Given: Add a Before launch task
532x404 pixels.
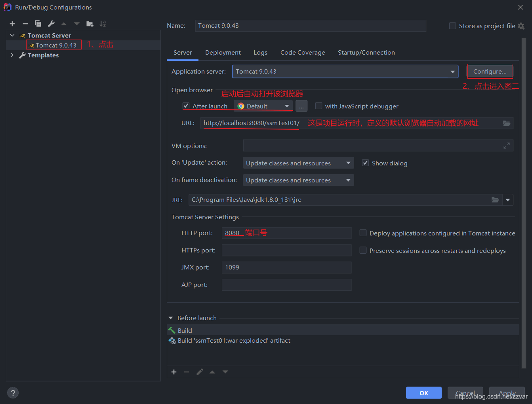Looking at the screenshot, I should tap(174, 372).
